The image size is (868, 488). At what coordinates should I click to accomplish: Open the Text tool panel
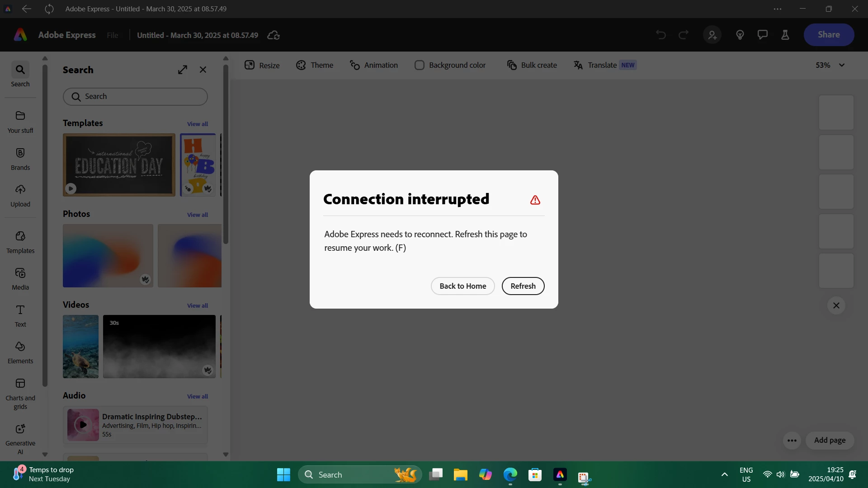pyautogui.click(x=20, y=315)
